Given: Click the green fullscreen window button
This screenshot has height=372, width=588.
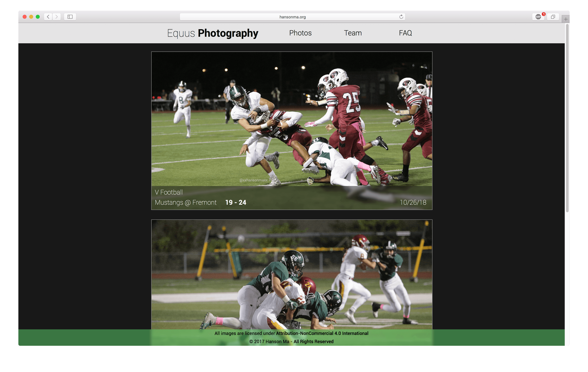Looking at the screenshot, I should click(38, 17).
